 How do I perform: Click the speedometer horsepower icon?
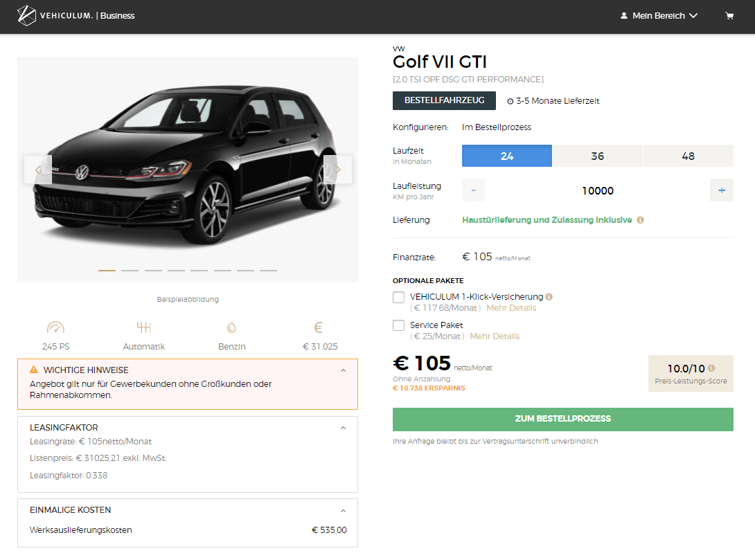pyautogui.click(x=56, y=327)
